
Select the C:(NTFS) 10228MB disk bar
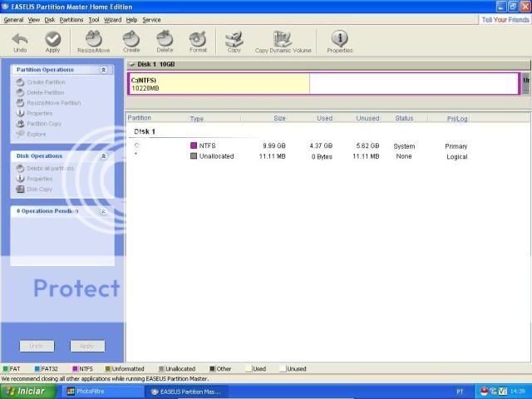tap(323, 83)
